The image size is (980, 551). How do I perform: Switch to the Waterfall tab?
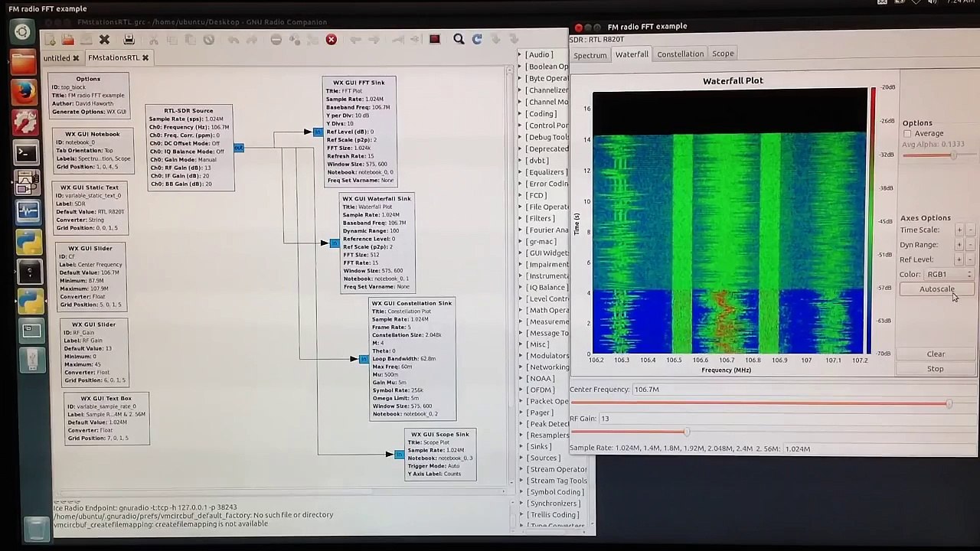[x=632, y=54]
